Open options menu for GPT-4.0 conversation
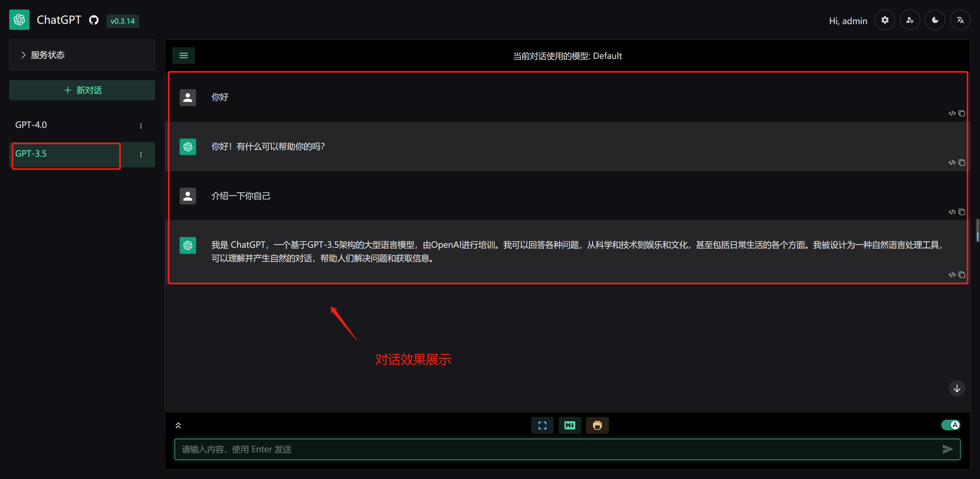 click(x=141, y=126)
